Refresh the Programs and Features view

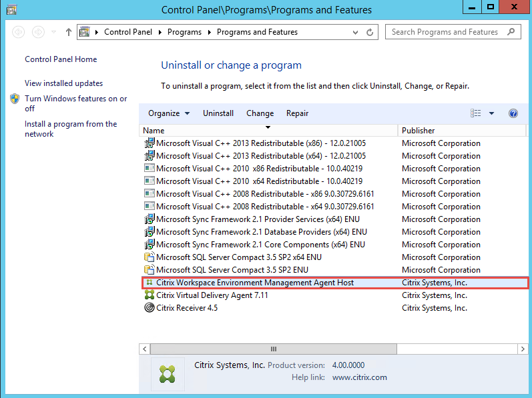pyautogui.click(x=370, y=32)
